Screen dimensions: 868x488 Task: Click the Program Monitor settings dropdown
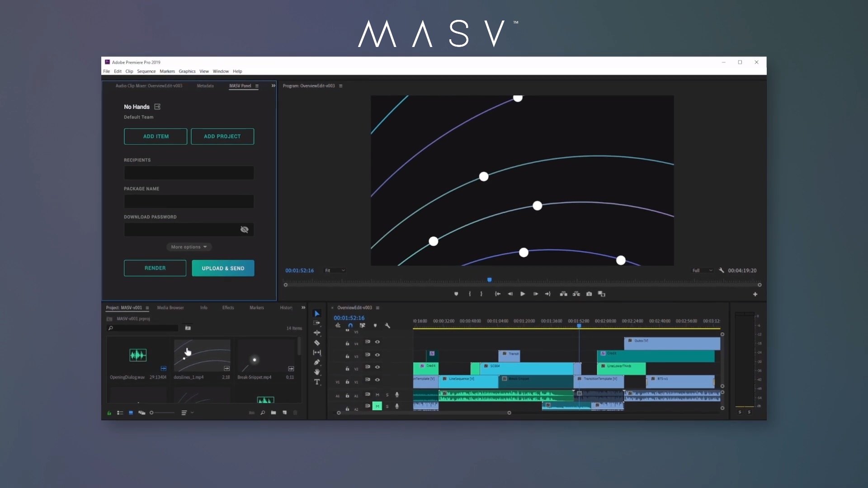tap(722, 270)
